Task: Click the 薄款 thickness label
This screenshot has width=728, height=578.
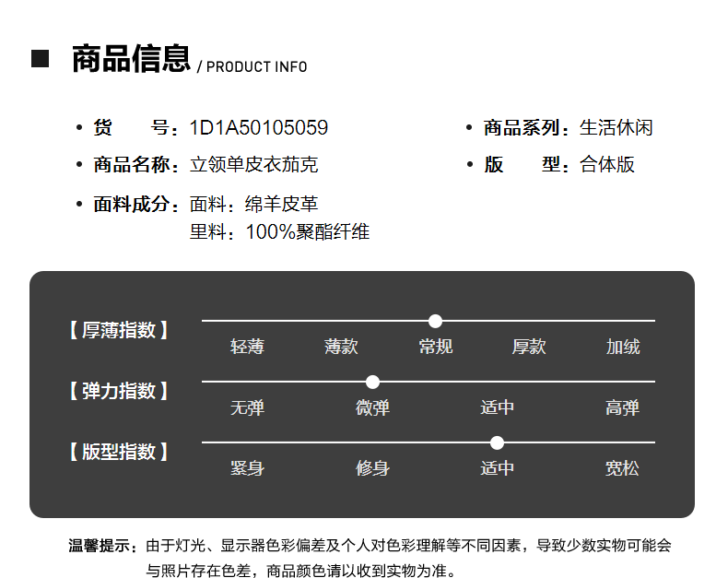Action: tap(341, 347)
